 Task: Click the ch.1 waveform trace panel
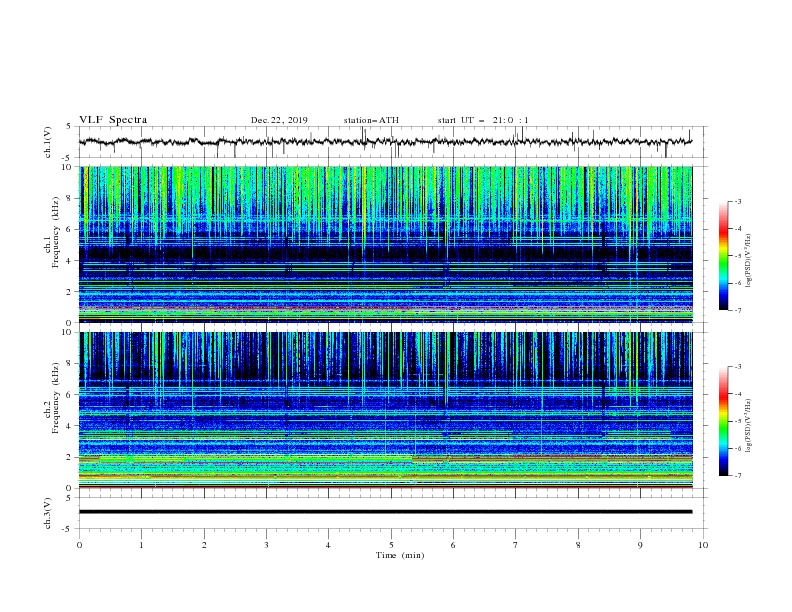tap(393, 142)
